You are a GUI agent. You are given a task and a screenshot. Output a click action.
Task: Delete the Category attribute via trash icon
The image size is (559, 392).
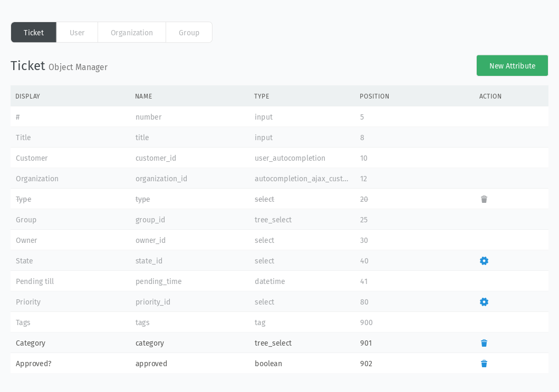pyautogui.click(x=484, y=343)
